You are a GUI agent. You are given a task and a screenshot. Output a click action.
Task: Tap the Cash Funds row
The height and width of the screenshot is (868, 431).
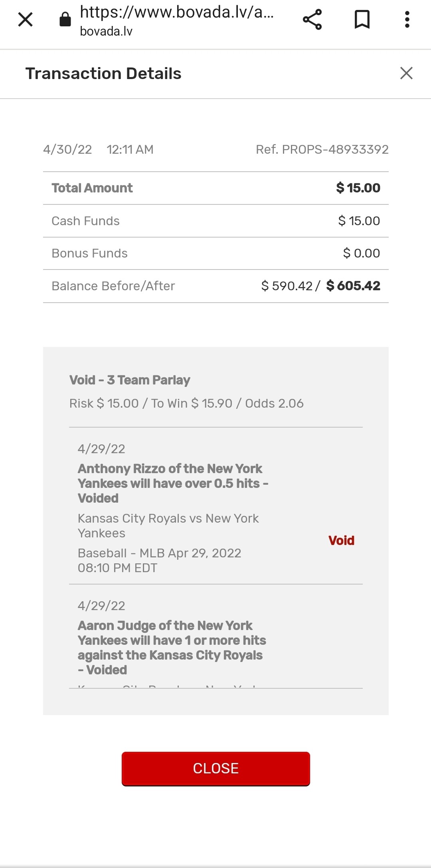coord(215,221)
